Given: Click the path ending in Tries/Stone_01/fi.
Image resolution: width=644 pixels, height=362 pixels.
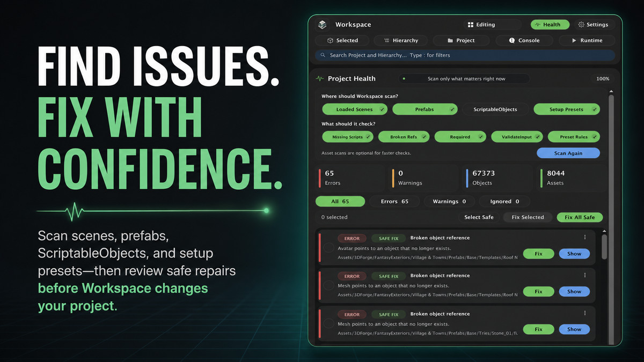Looking at the screenshot, I should pos(428,334).
